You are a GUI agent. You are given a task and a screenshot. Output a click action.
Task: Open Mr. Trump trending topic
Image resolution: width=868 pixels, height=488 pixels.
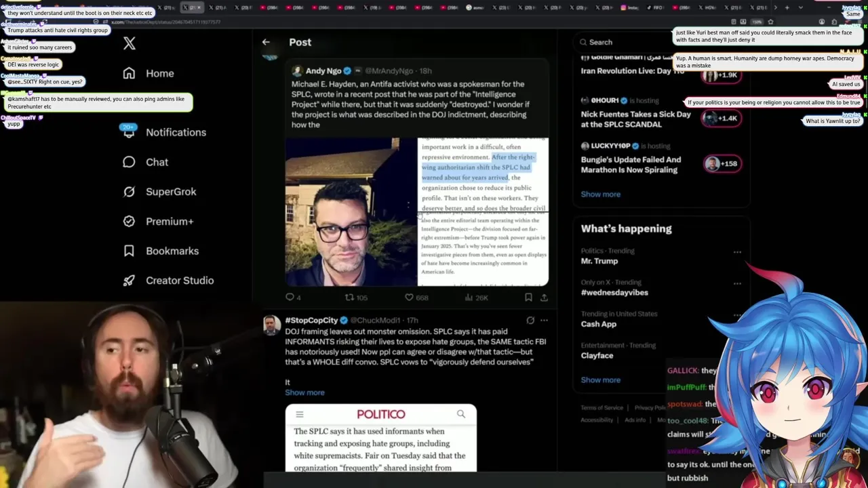tap(599, 261)
